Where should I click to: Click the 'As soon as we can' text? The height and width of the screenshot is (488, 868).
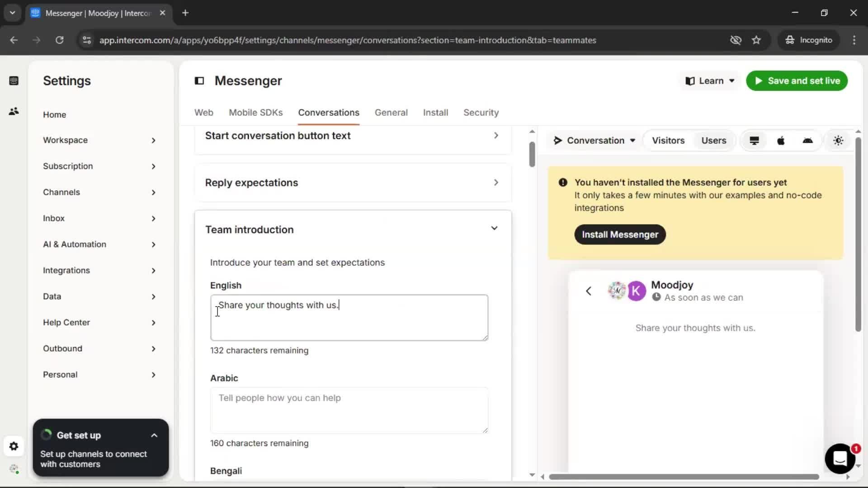(x=703, y=298)
